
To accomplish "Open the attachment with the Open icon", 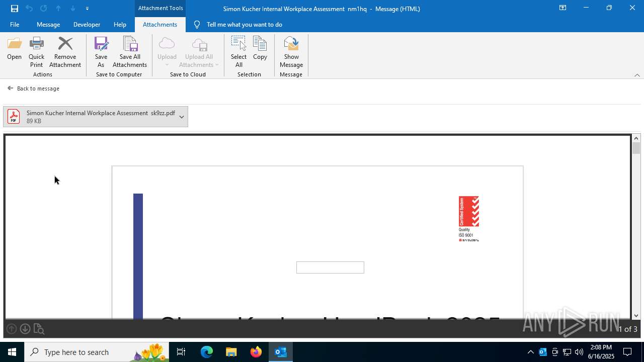I will click(14, 49).
